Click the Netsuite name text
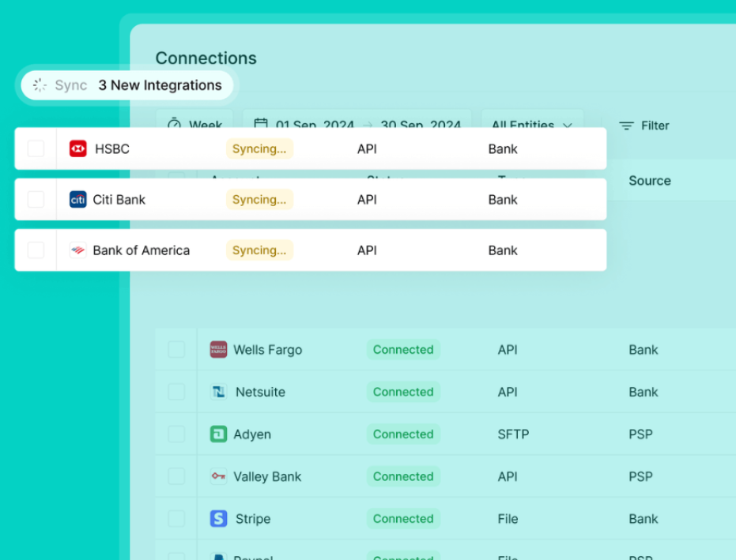Screen dimensions: 736x560 pos(261,392)
